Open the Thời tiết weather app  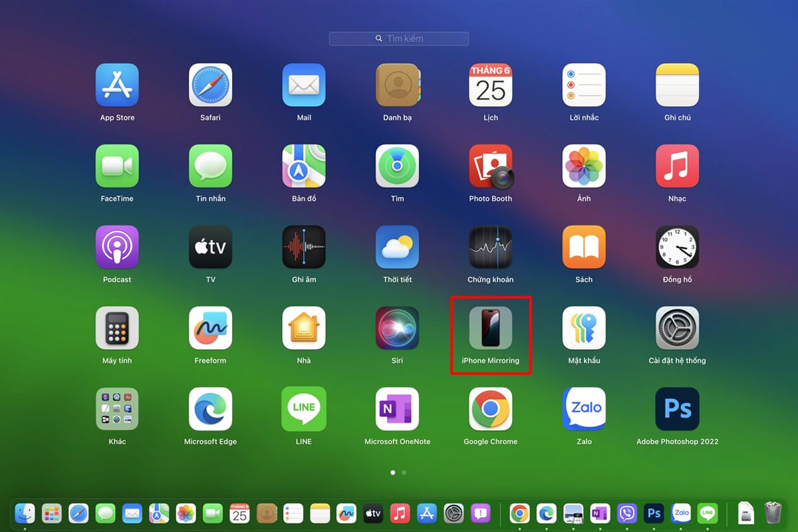point(397,247)
